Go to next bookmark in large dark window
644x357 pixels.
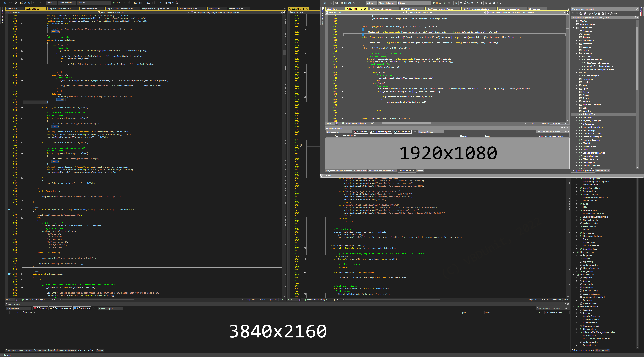(x=173, y=3)
